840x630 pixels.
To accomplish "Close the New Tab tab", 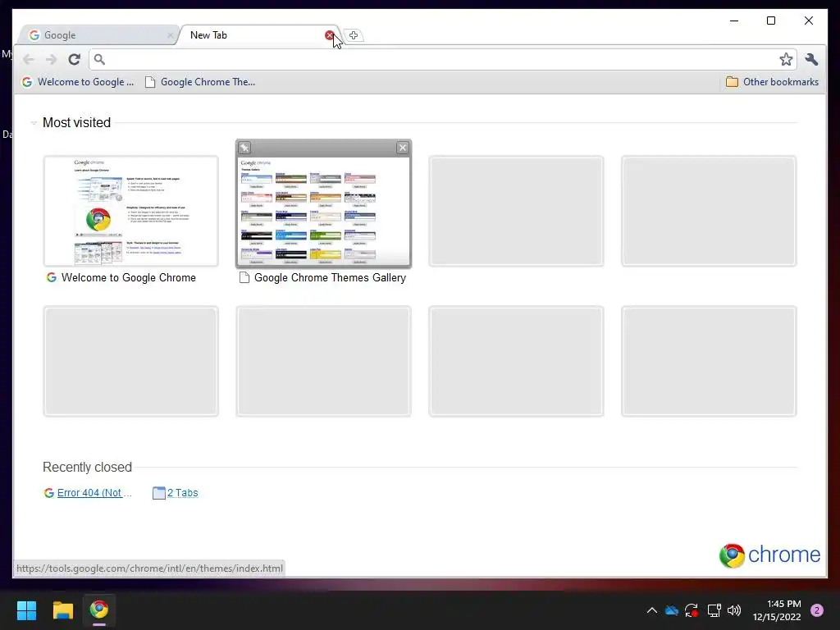I will pyautogui.click(x=329, y=35).
